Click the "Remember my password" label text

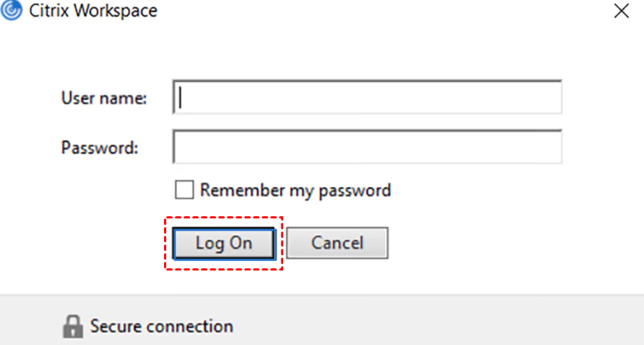[x=296, y=190]
